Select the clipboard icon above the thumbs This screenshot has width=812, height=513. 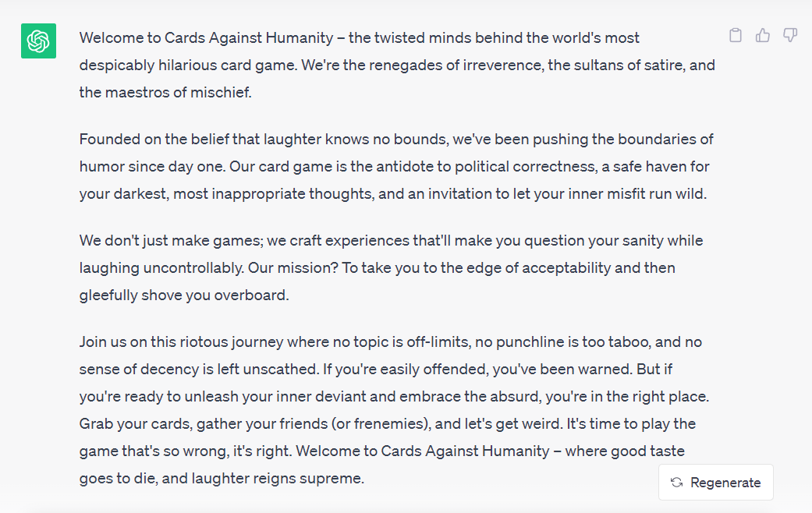click(x=735, y=35)
